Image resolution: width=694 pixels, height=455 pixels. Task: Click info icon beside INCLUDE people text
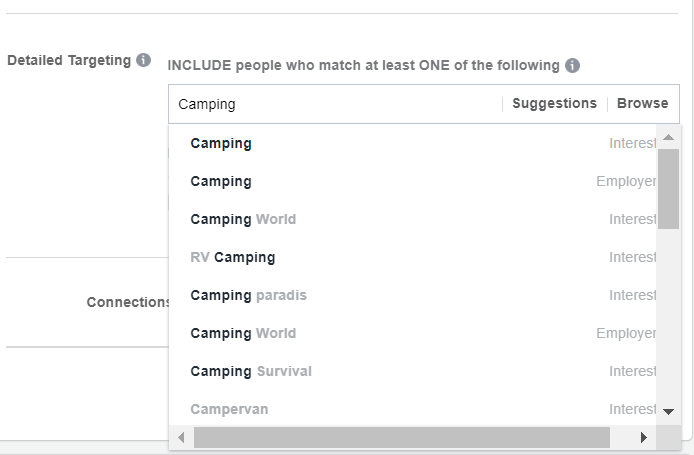coord(572,66)
